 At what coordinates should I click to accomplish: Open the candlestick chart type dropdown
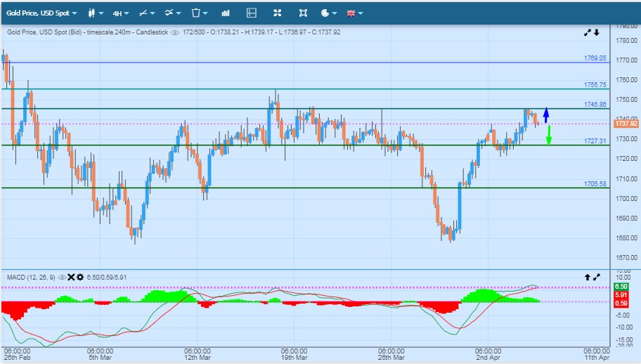(x=96, y=13)
